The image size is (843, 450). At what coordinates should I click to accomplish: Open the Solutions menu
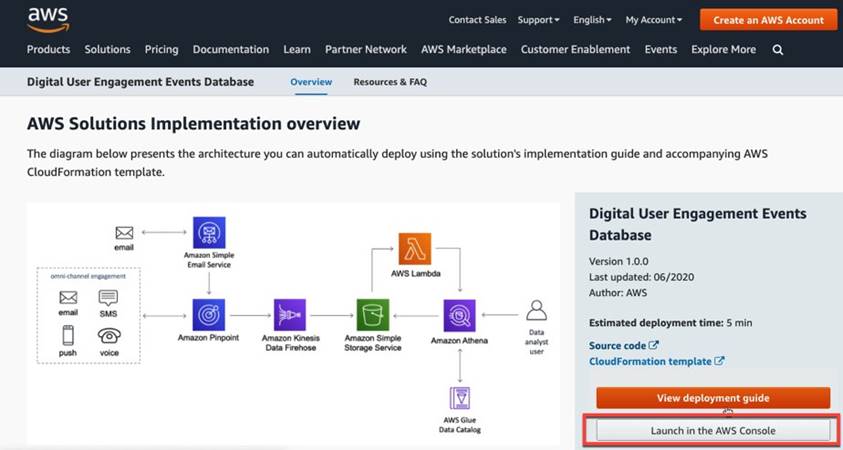(108, 49)
